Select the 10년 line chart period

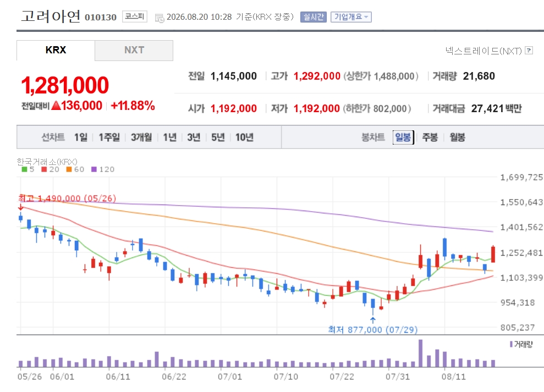[244, 137]
